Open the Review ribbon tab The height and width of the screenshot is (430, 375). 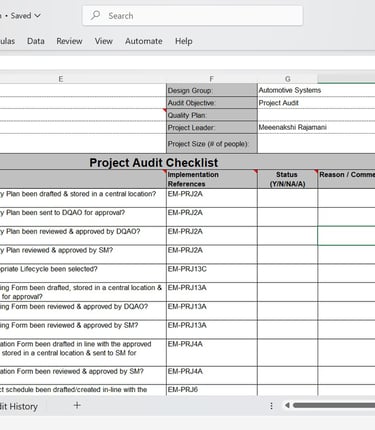pos(69,41)
